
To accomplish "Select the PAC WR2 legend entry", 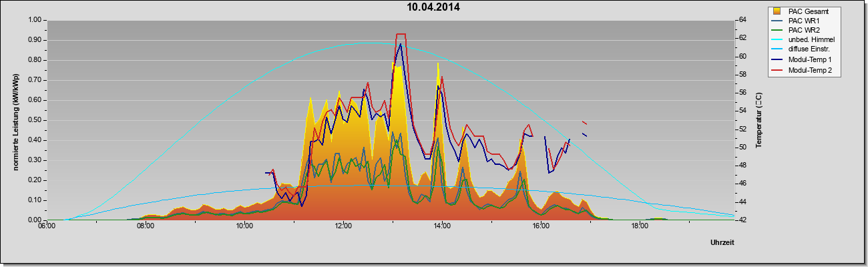I will coord(802,31).
